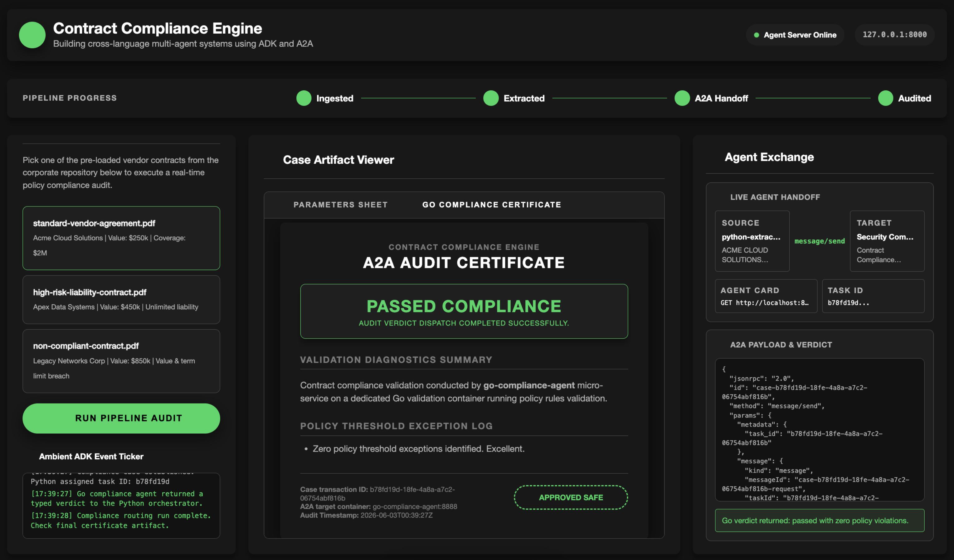Click the Passed Compliance verdict banner
Viewport: 954px width, 560px height.
[464, 311]
